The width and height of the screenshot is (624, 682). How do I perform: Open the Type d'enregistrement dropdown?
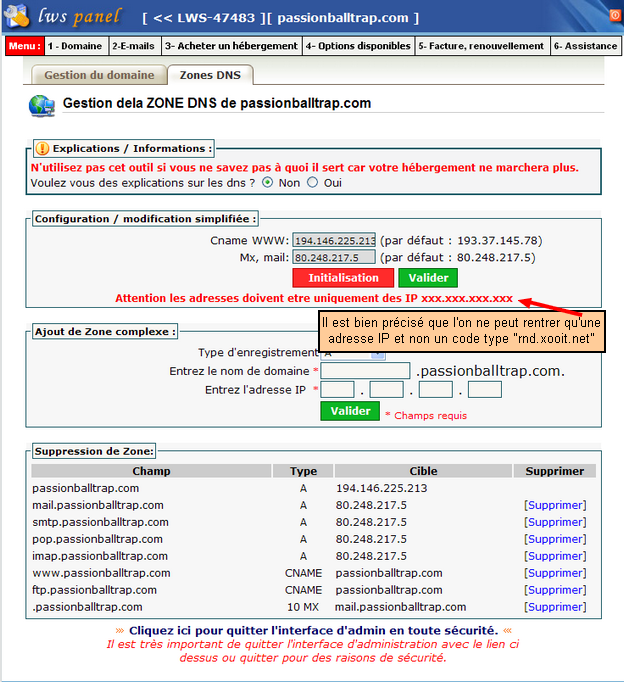point(353,354)
